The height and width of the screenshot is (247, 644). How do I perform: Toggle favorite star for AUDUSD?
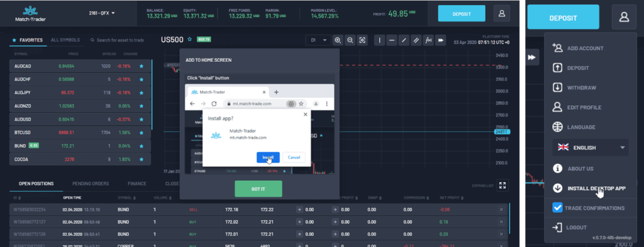coord(142,119)
